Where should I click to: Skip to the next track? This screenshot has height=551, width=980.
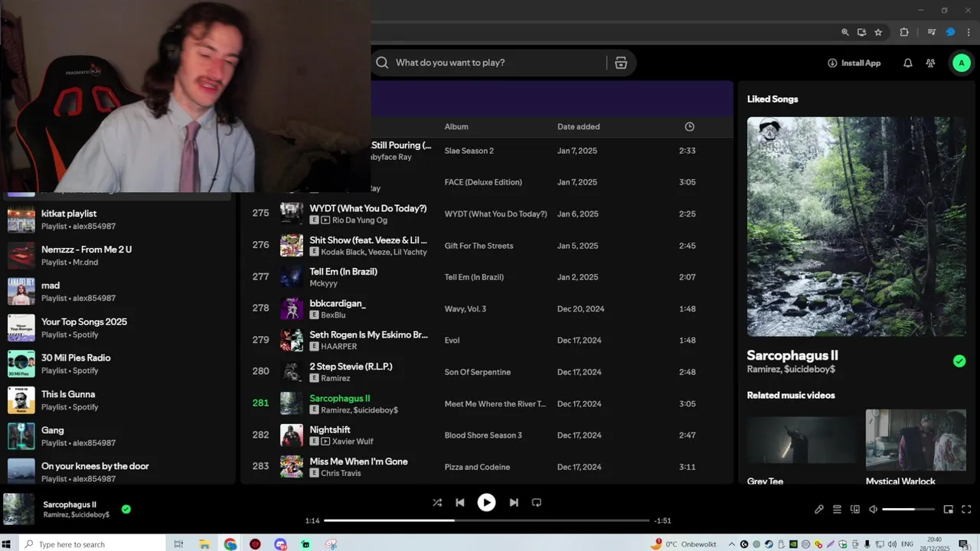coord(514,503)
